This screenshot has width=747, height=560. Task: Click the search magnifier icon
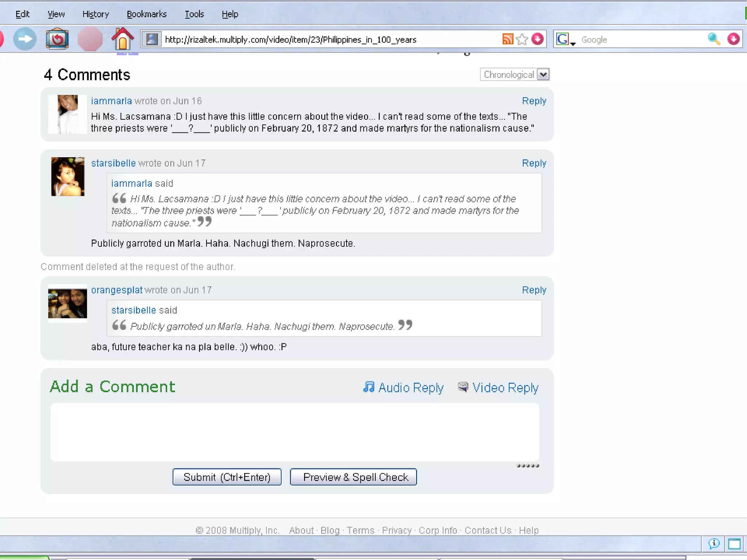713,39
